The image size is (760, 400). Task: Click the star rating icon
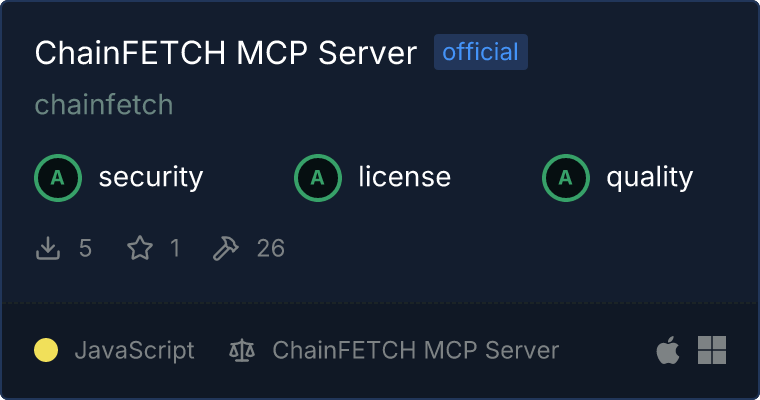[x=140, y=248]
